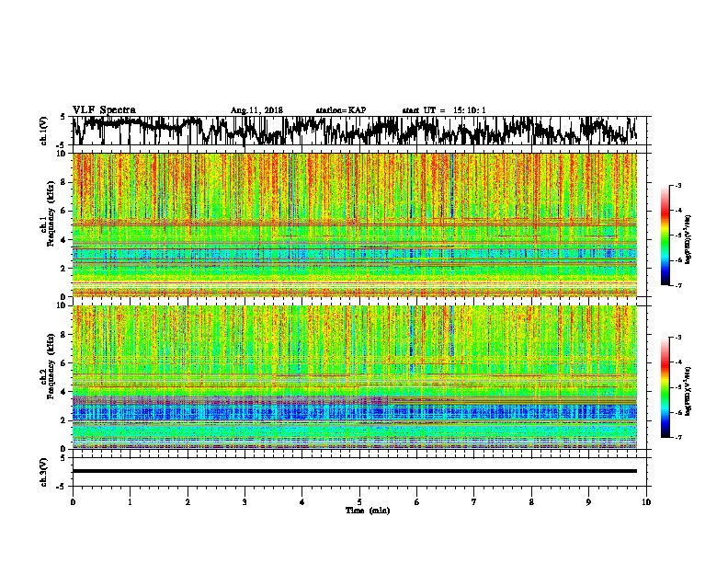Click time axis tick label "0"
This screenshot has height=563, width=728.
pos(73,502)
